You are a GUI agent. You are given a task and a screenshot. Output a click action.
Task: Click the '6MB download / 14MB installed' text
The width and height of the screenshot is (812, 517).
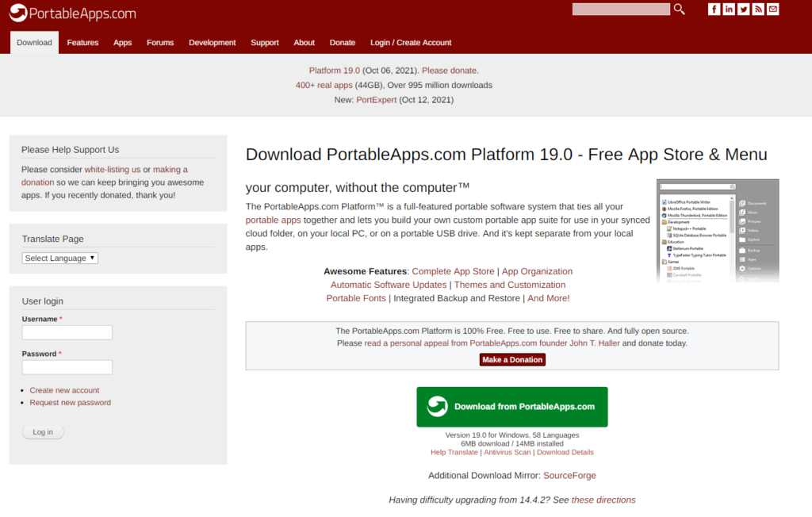pyautogui.click(x=512, y=443)
